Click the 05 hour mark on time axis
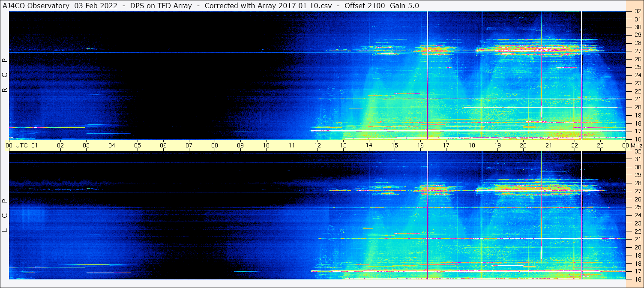Screen dimensions: 644x288 click(138, 145)
